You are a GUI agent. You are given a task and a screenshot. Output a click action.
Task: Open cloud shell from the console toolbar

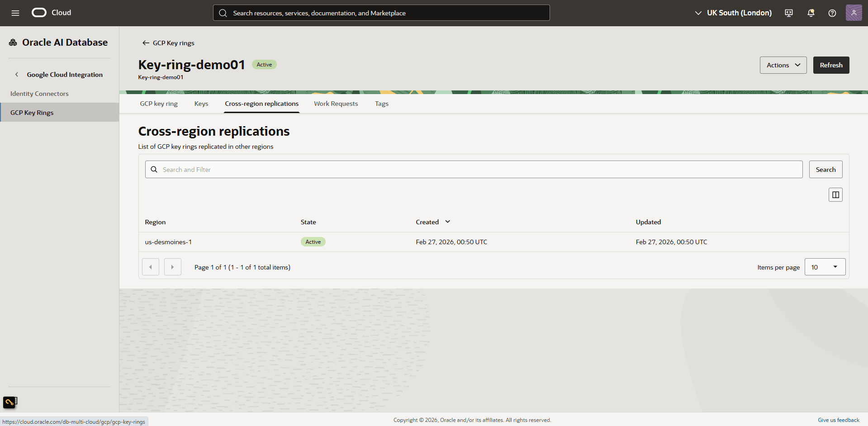pos(788,13)
